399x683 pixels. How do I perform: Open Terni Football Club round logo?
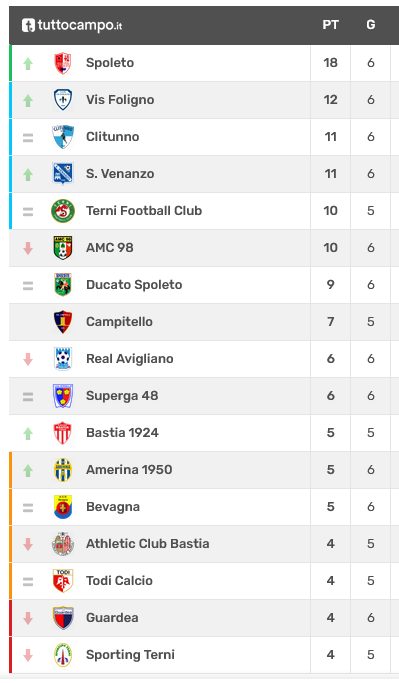click(63, 211)
